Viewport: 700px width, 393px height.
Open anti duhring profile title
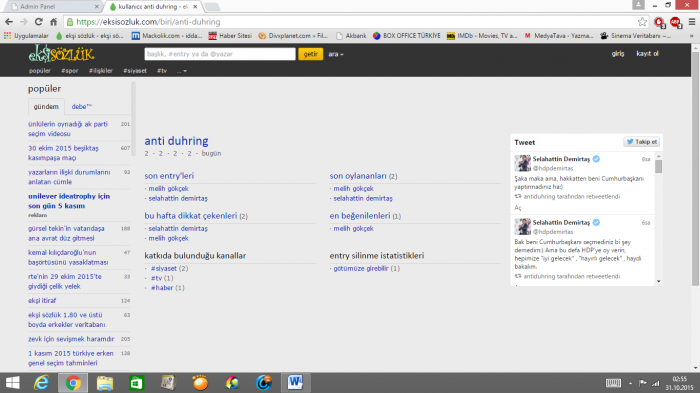pos(176,141)
